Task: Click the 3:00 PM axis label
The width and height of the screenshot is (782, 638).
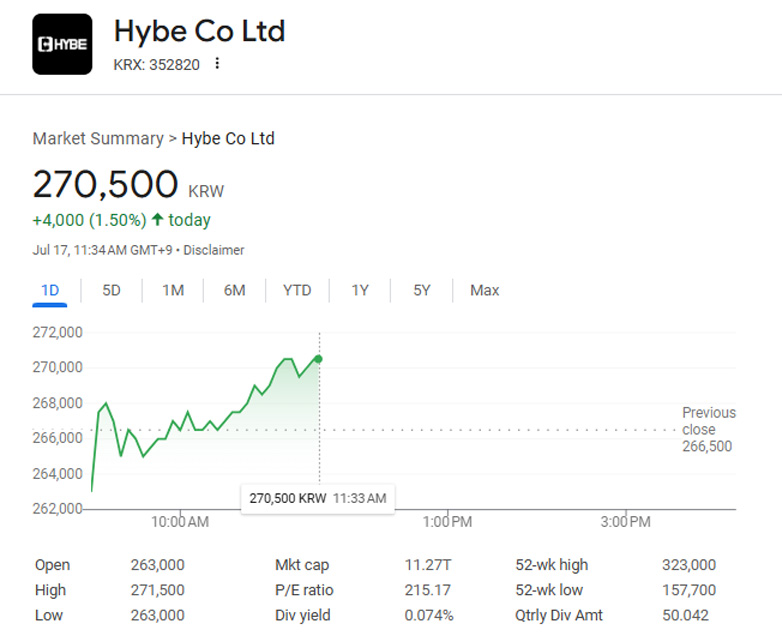Action: (x=625, y=522)
